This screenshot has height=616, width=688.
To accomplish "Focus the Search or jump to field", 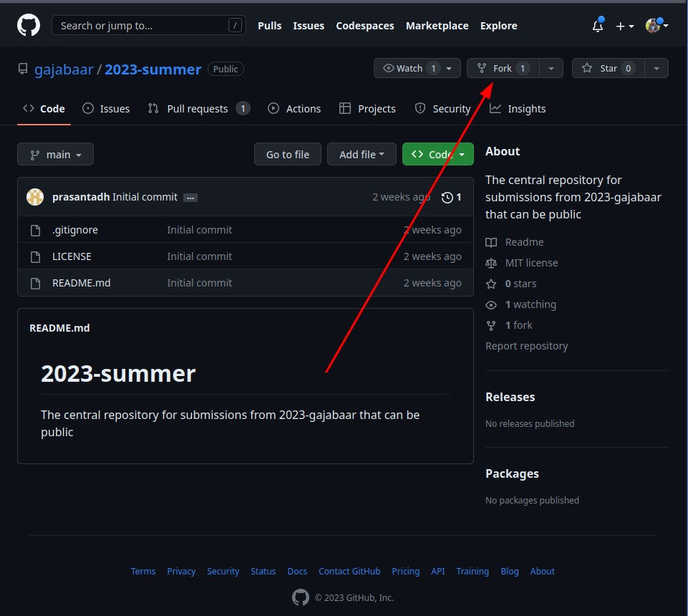I will tap(149, 26).
